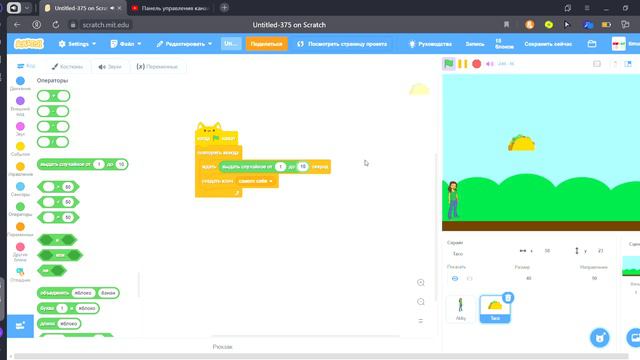640x360 pixels.
Task: Stop the project with the red stop icon
Action: pos(476,64)
